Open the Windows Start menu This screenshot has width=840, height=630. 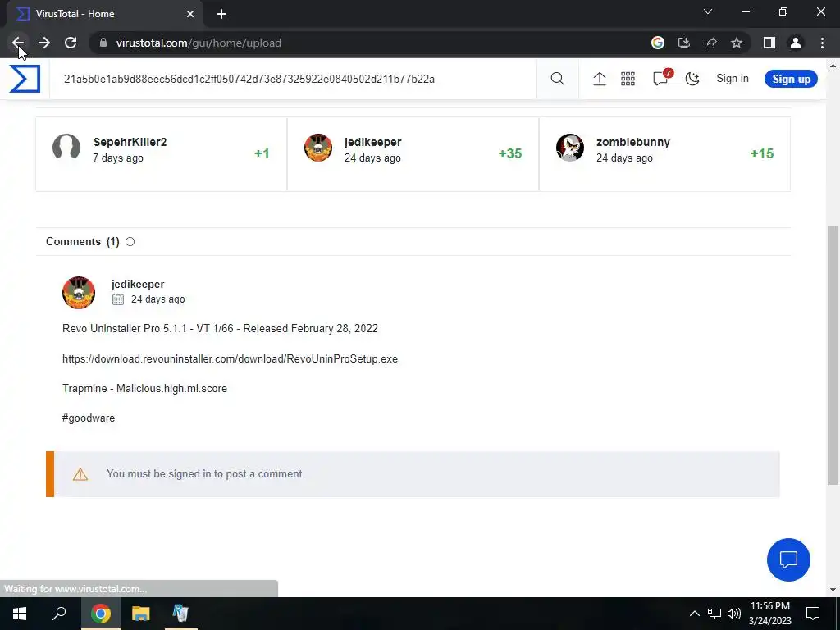point(20,614)
